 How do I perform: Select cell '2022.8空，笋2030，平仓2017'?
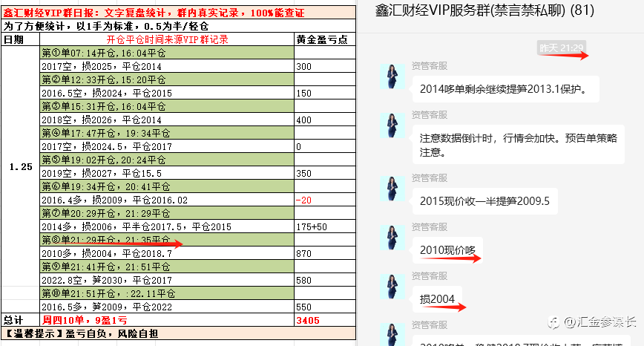[167, 280]
